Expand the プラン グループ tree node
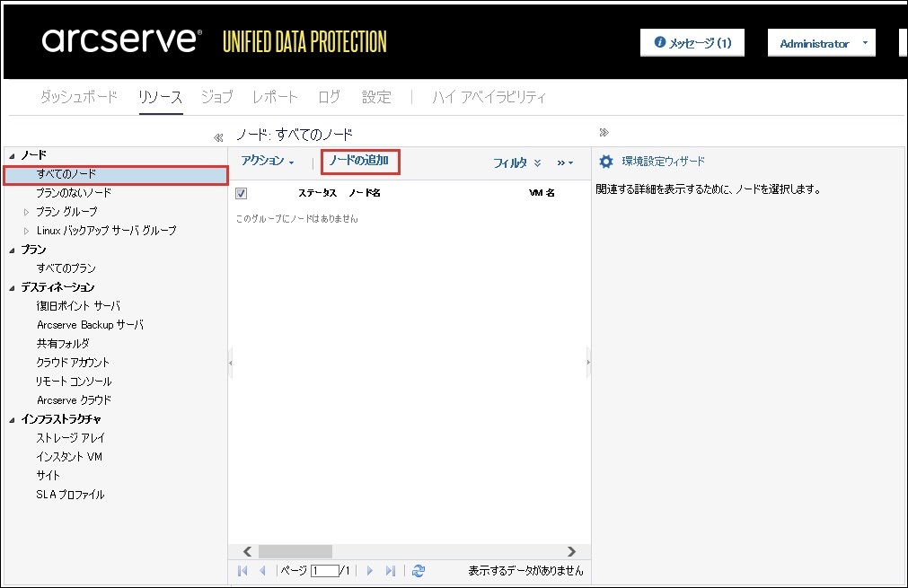The height and width of the screenshot is (588, 908). pos(26,212)
